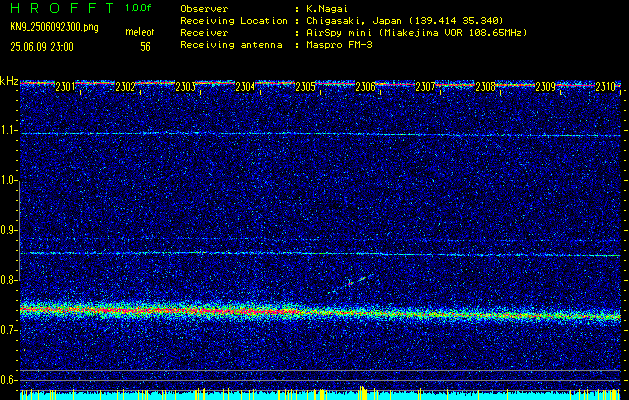629x400 pixels.
Task: Click the 0.7 frequency axis label
Action: coord(7,330)
